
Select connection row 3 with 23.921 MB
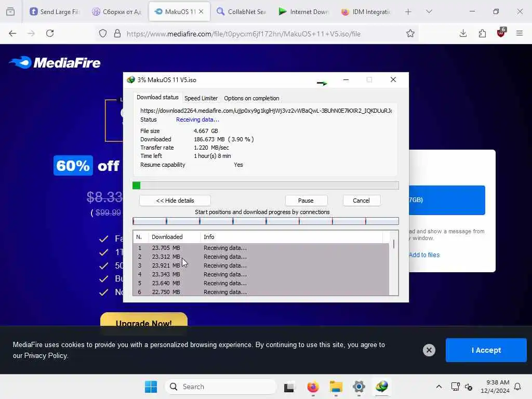click(261, 265)
